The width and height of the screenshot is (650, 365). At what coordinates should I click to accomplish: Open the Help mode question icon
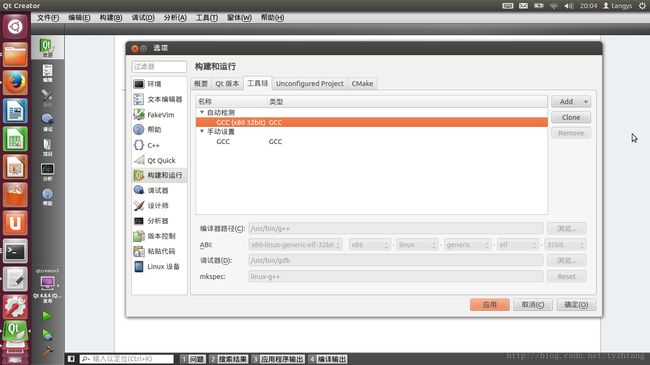(x=47, y=196)
